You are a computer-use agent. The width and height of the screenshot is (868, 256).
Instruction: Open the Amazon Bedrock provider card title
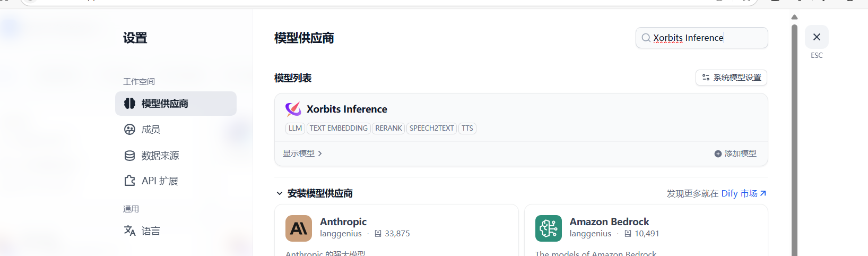coord(609,221)
